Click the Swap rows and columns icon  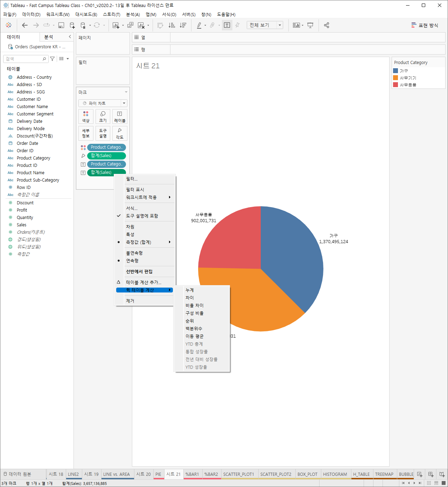160,25
